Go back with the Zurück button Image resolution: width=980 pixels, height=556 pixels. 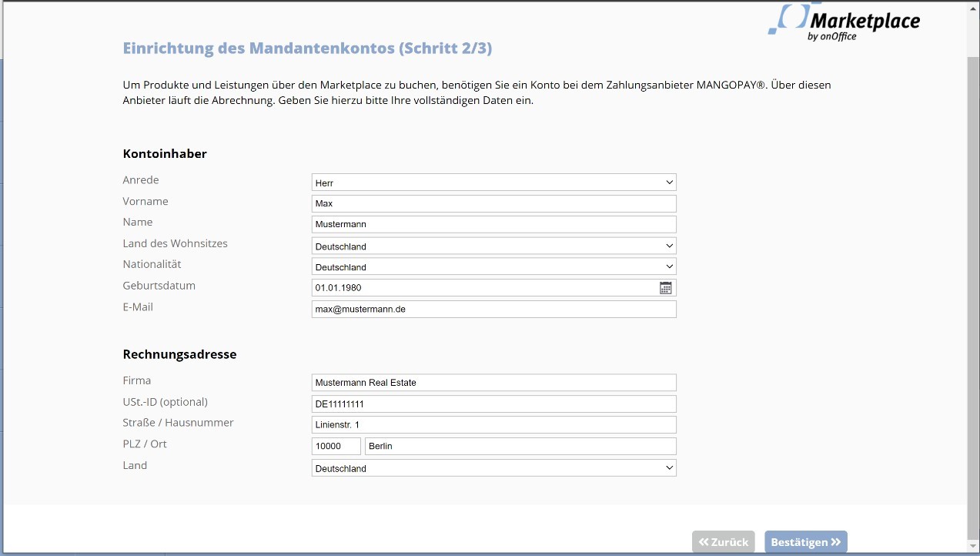[x=723, y=542]
